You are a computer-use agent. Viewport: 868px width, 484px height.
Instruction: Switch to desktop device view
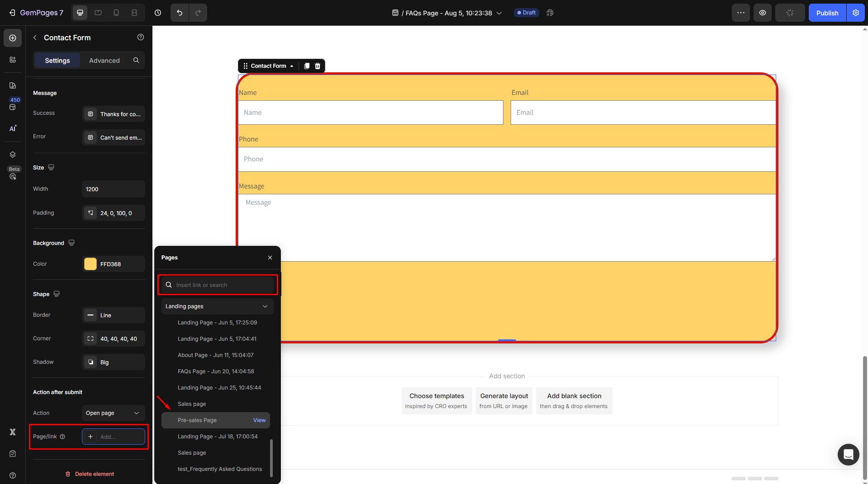[x=80, y=13]
